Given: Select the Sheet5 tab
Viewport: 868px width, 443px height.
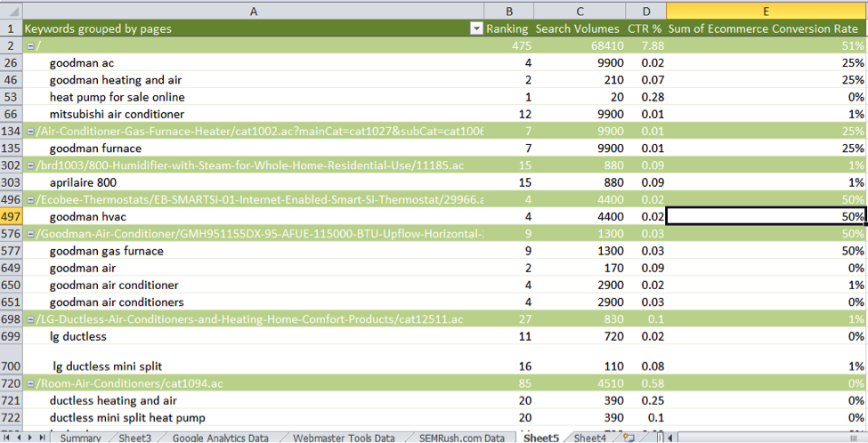Looking at the screenshot, I should 541,438.
